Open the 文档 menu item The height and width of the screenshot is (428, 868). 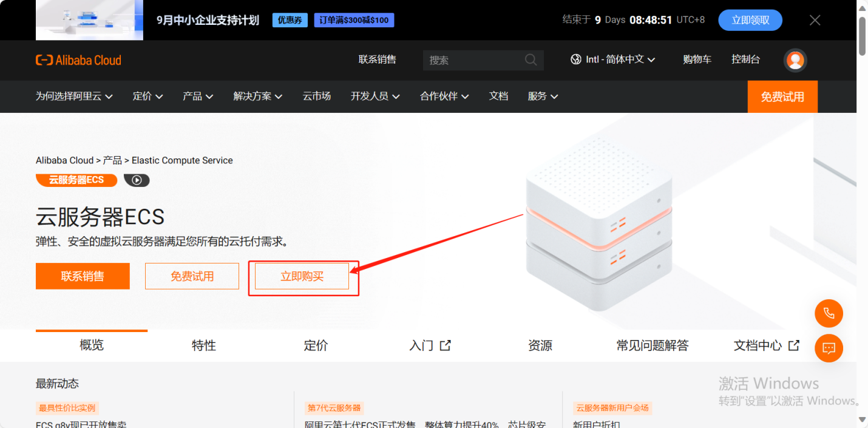498,96
